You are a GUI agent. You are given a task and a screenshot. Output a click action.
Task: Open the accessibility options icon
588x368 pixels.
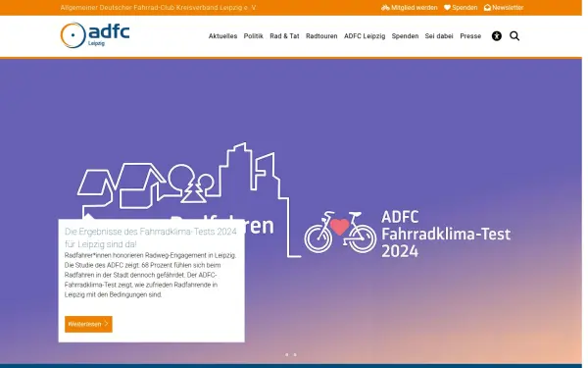pyautogui.click(x=497, y=36)
